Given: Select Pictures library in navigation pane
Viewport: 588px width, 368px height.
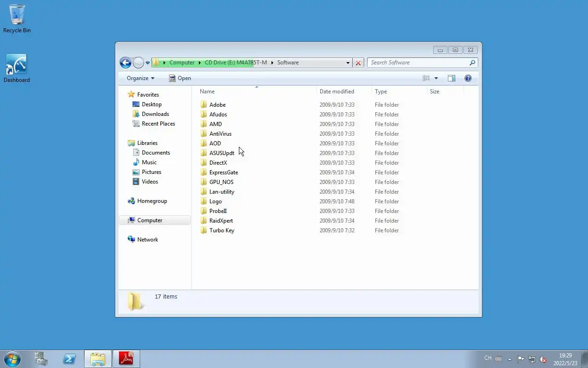Looking at the screenshot, I should tap(147, 172).
